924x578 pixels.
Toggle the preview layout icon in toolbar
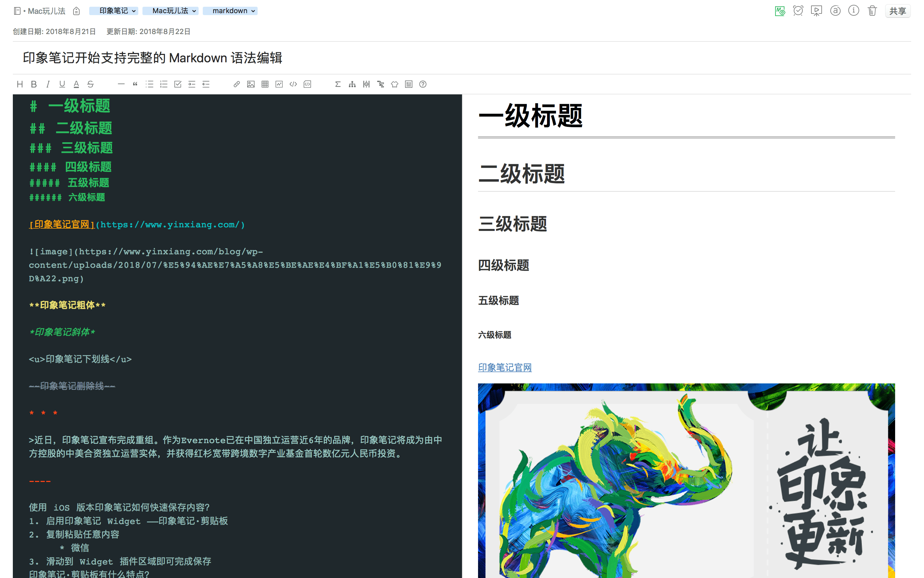(409, 84)
